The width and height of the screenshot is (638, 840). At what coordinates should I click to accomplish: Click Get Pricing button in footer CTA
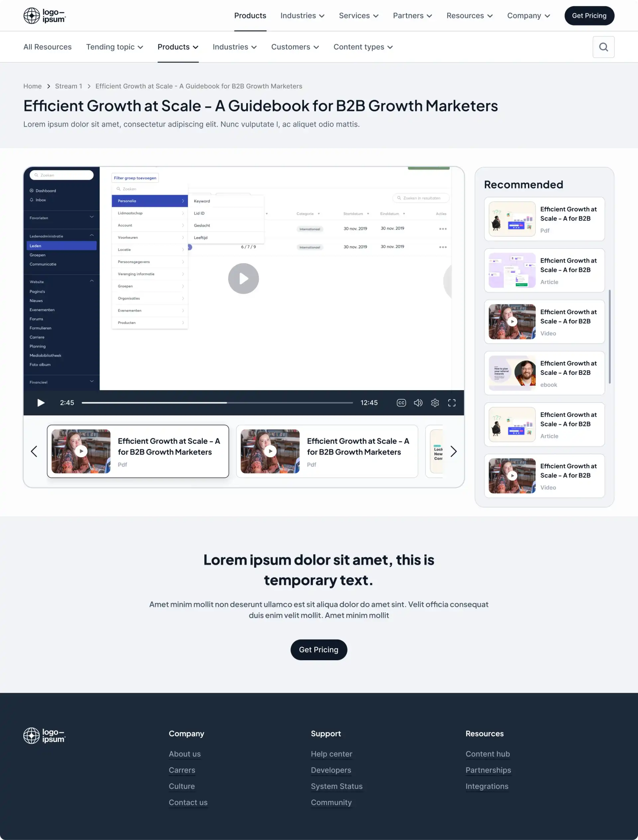coord(318,649)
